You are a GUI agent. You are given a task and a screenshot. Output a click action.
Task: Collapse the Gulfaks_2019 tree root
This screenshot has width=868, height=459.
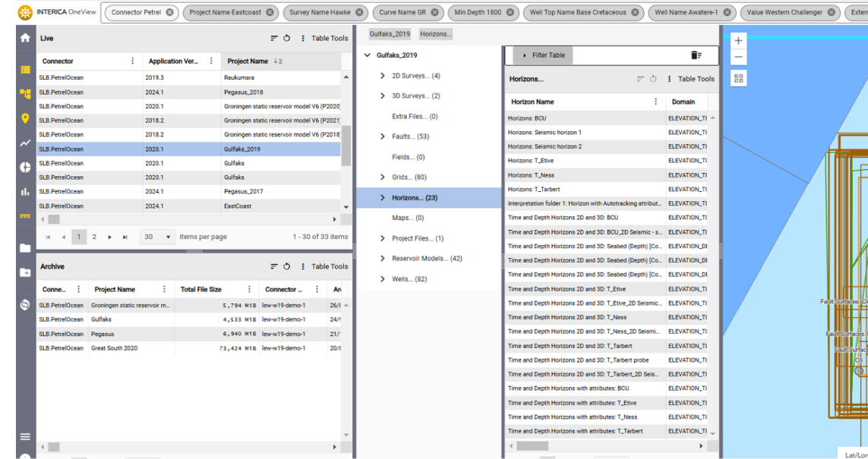[x=368, y=55]
